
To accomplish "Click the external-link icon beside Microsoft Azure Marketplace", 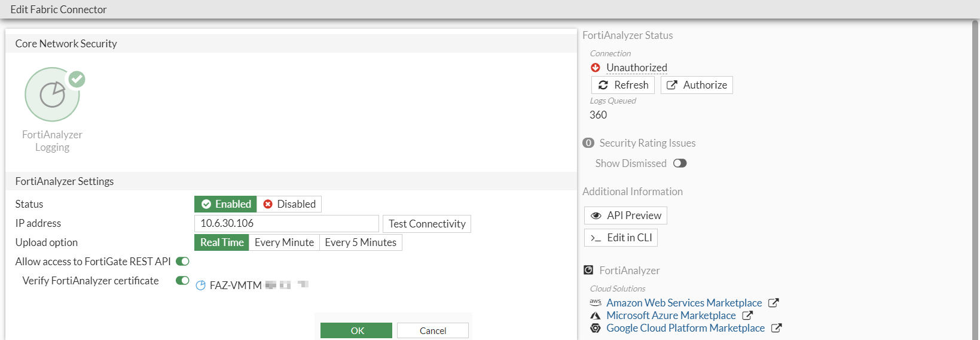I will point(747,315).
